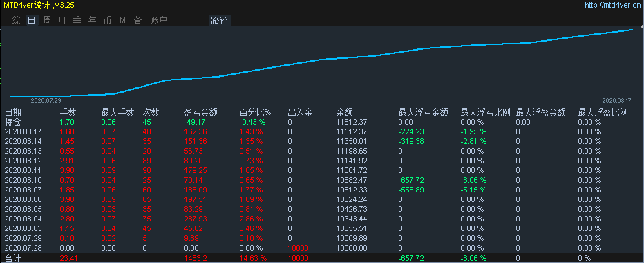Click the MTDriver统计 V3.25 title

[x=39, y=6]
